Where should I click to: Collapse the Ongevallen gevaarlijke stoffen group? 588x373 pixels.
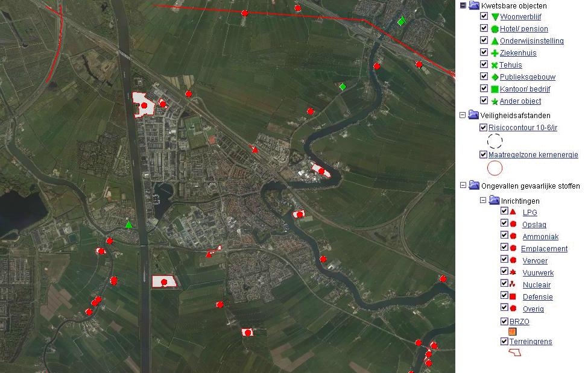[x=463, y=185]
